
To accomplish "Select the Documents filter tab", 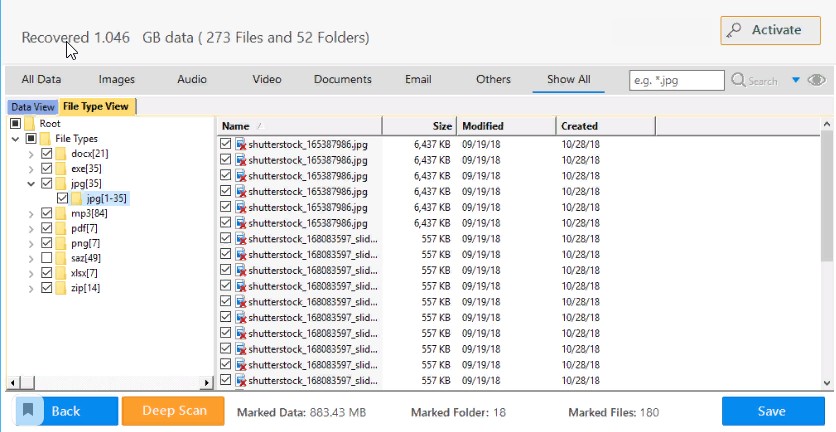I will [342, 80].
